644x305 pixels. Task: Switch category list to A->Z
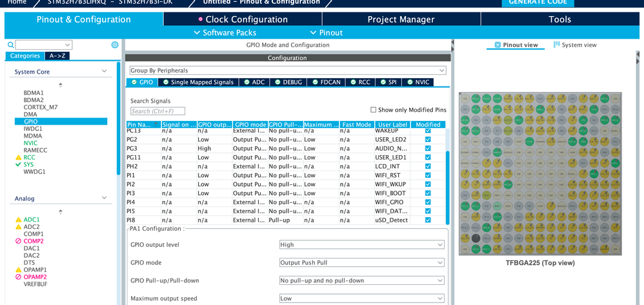click(57, 56)
